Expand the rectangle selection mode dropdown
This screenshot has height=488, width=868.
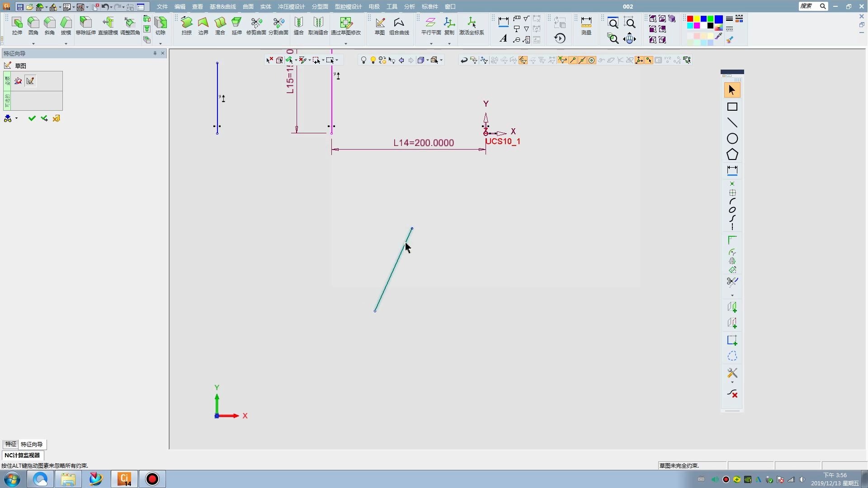click(337, 60)
